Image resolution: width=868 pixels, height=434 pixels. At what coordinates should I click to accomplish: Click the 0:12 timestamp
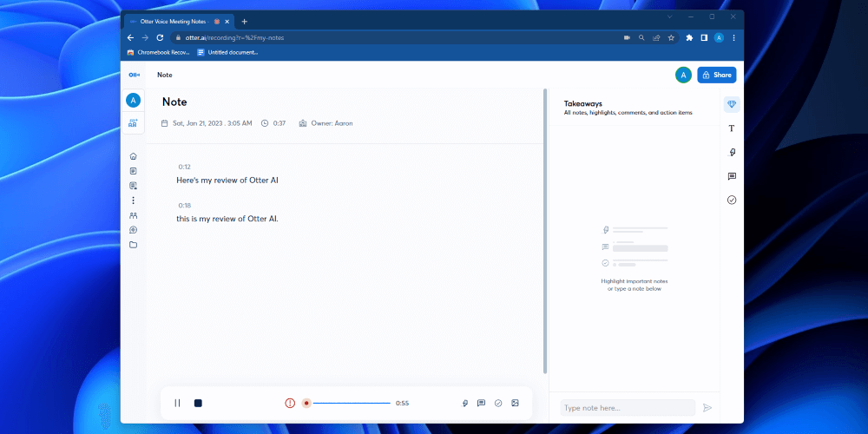point(184,167)
